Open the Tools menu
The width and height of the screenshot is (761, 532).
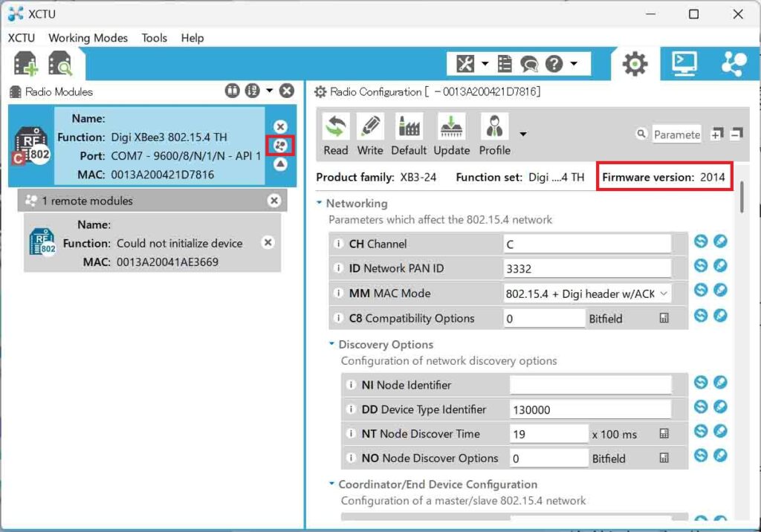(x=155, y=38)
